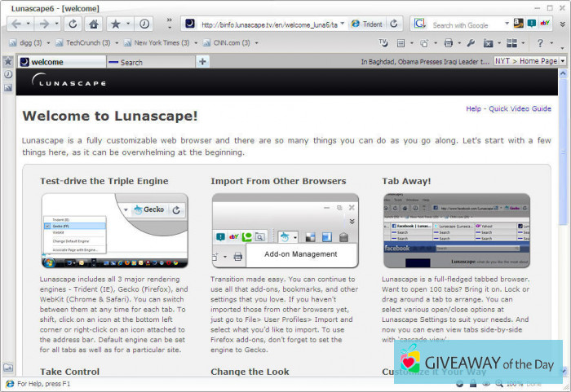Open help using the question mark icon
The width and height of the screenshot is (571, 392).
540,43
